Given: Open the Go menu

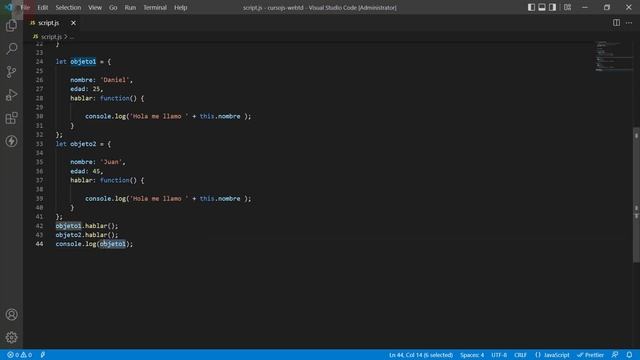Looking at the screenshot, I should pos(113,7).
